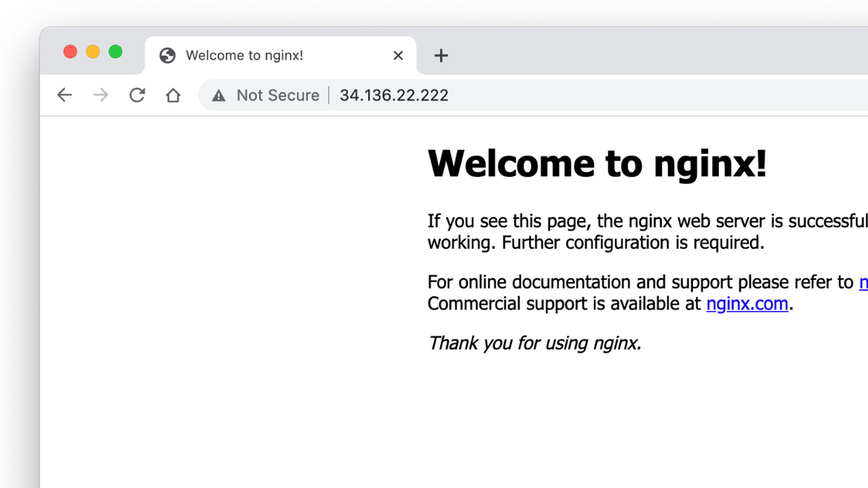The image size is (868, 488).
Task: Click inside the address bar
Action: 506,95
